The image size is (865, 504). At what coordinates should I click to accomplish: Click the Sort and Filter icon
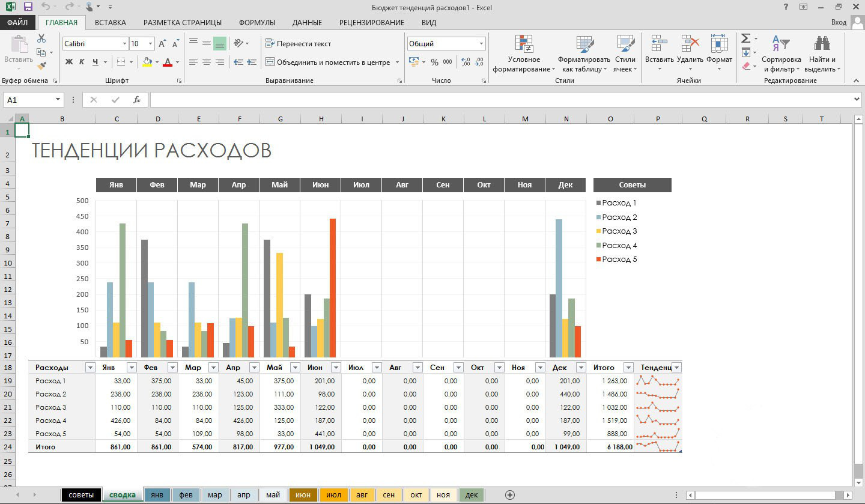click(781, 44)
